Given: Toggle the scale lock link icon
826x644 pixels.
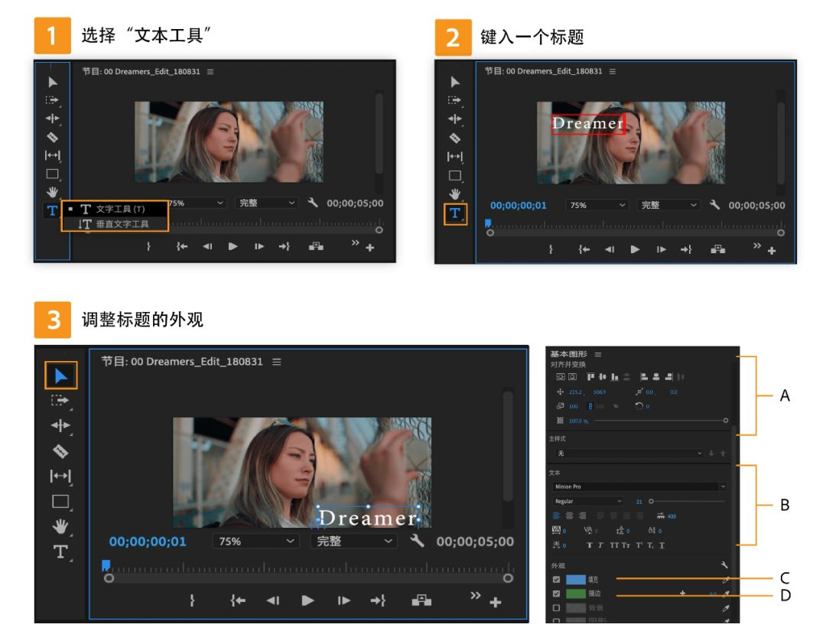Looking at the screenshot, I should (590, 406).
